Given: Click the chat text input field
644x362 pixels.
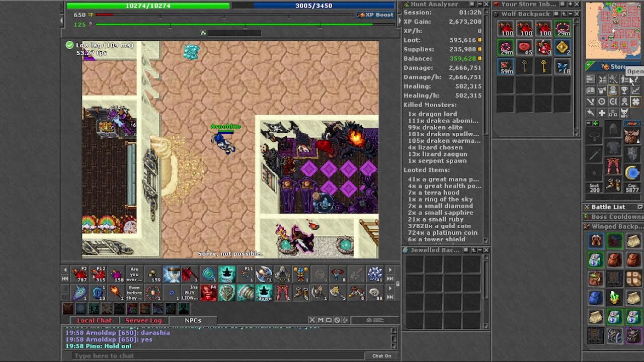Looking at the screenshot, I should tap(217, 355).
